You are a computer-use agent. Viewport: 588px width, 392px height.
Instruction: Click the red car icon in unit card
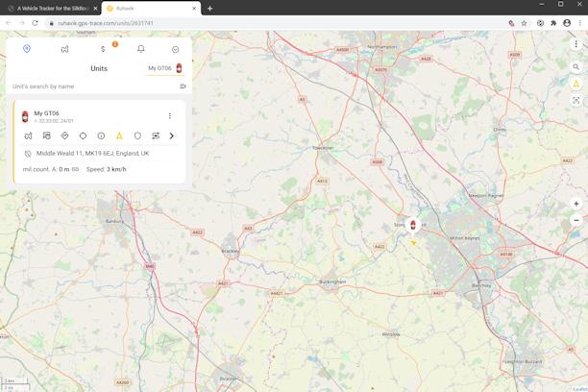click(25, 116)
